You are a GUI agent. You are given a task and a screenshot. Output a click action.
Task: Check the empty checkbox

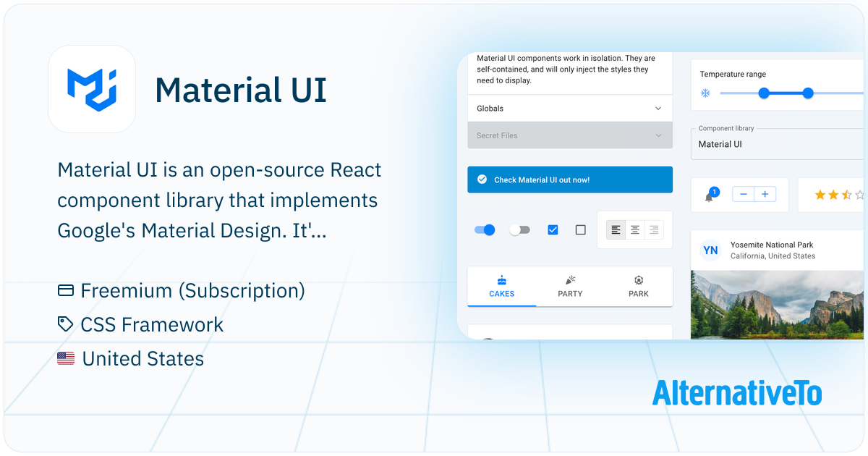tap(581, 230)
